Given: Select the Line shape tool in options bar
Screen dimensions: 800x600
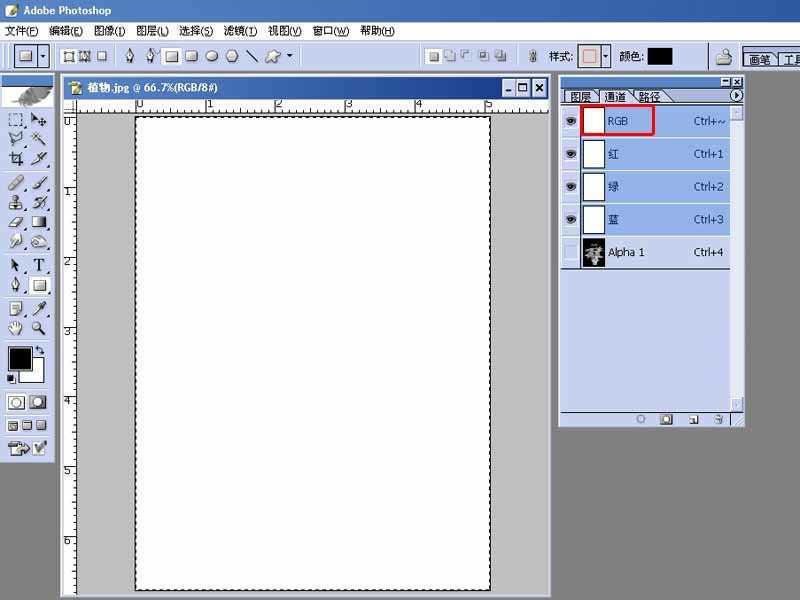Looking at the screenshot, I should pos(252,56).
